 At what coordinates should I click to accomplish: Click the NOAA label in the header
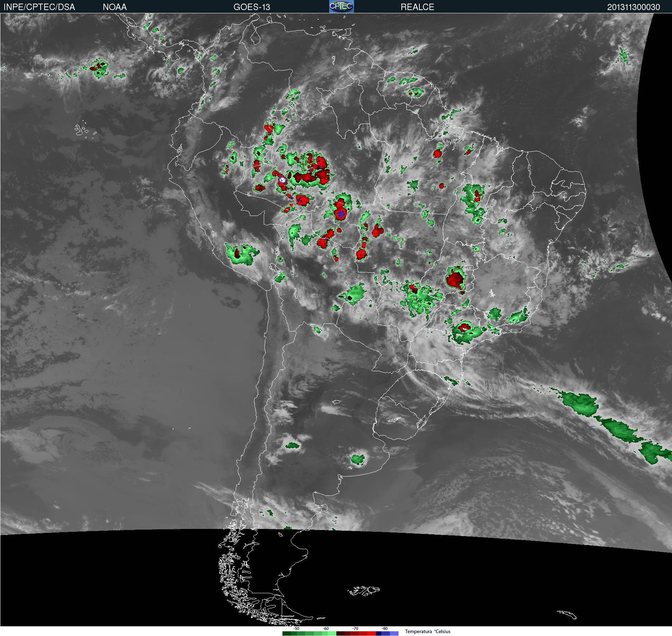click(115, 7)
